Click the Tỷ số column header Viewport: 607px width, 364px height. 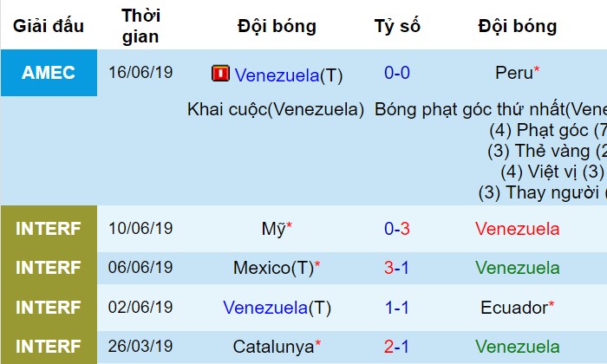tap(397, 26)
